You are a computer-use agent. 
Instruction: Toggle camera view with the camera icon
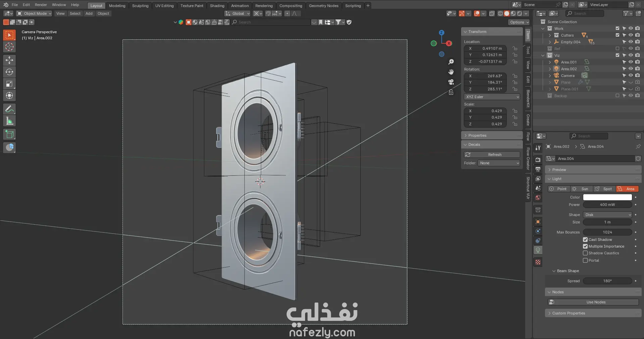coord(451,82)
